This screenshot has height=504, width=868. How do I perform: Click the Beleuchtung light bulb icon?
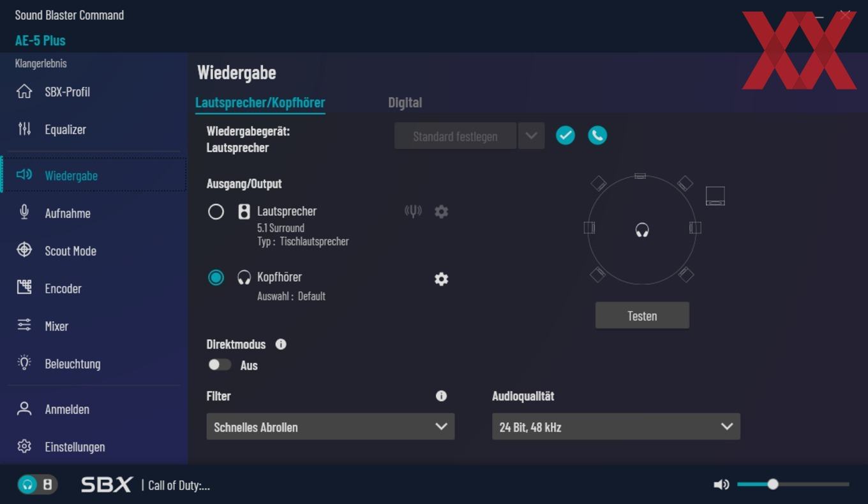[24, 363]
